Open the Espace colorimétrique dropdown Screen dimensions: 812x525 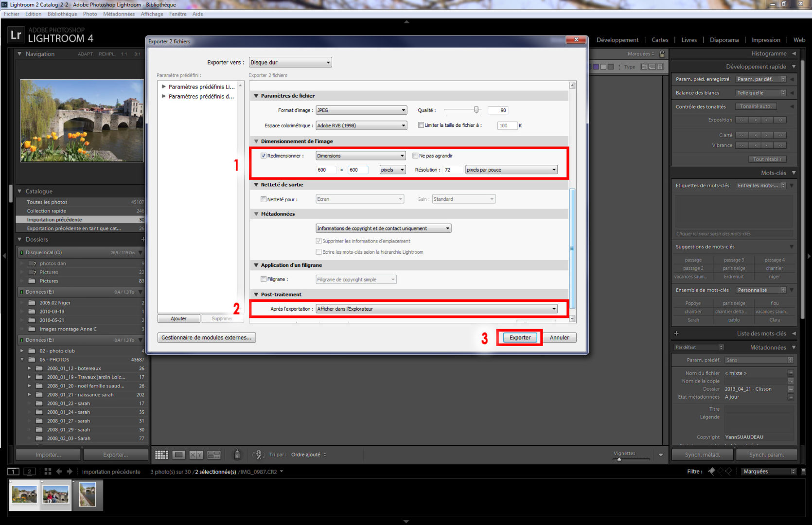tap(361, 125)
